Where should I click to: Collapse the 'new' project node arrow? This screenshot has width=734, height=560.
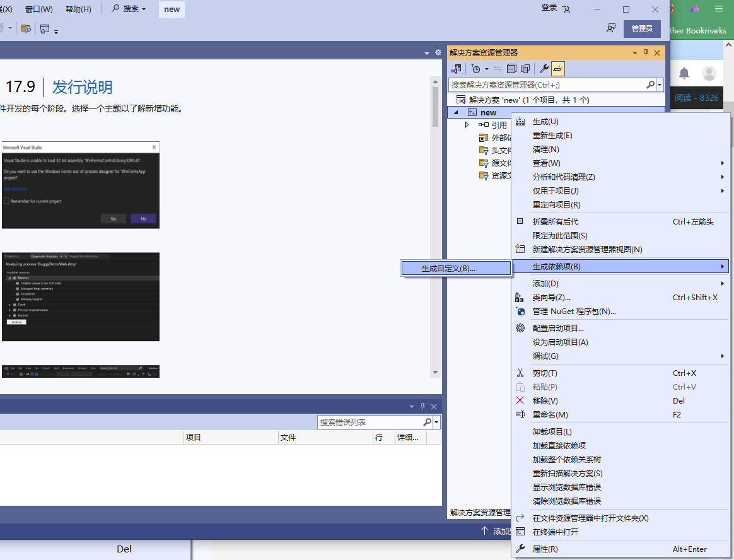coord(456,112)
